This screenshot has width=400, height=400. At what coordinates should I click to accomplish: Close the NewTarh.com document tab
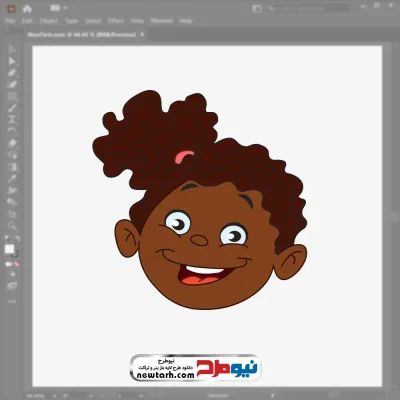click(x=142, y=34)
